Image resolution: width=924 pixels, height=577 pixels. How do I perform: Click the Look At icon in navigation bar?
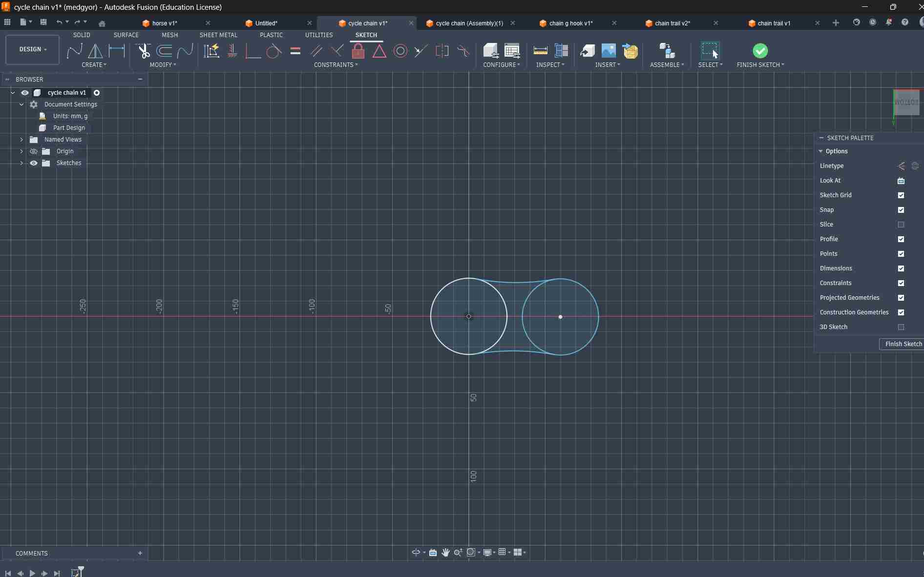(x=433, y=552)
